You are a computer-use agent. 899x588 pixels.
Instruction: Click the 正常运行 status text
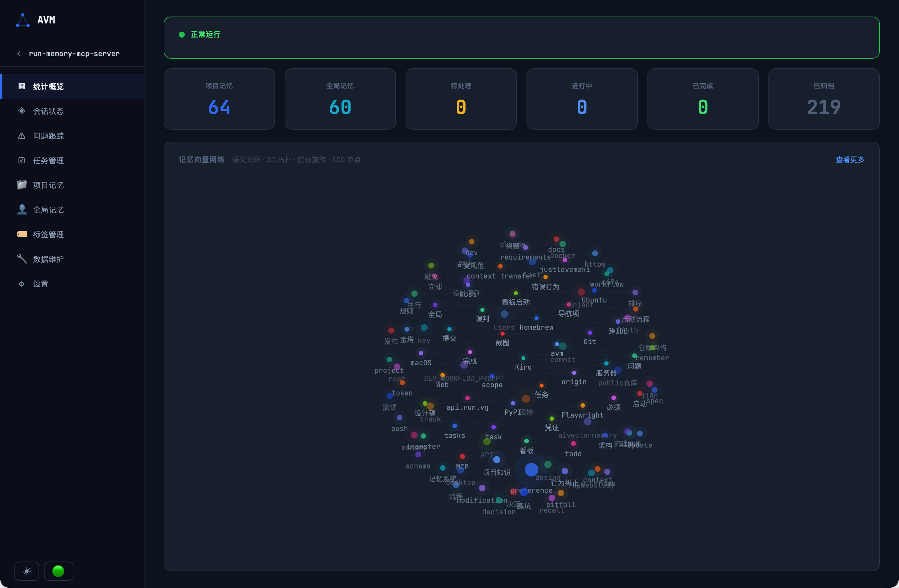click(x=205, y=35)
